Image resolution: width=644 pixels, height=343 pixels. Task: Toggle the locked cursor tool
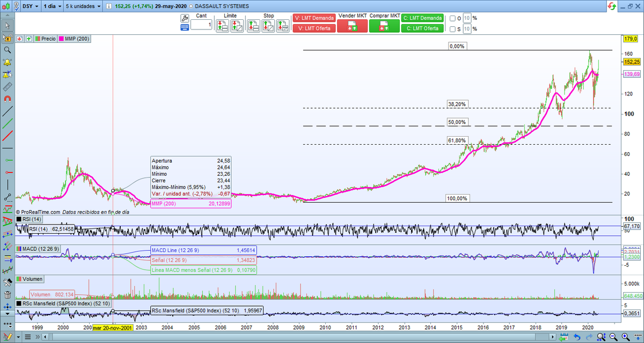point(8,38)
